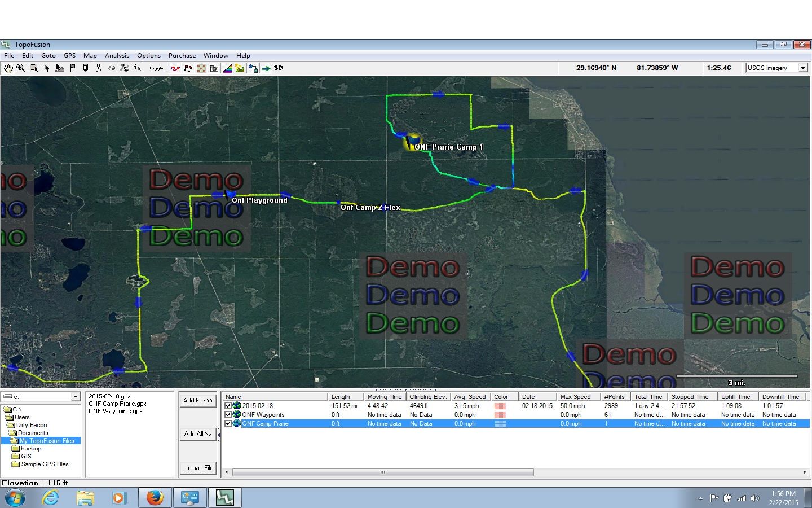Click the Add File >> button
The image size is (812, 508).
tap(198, 400)
